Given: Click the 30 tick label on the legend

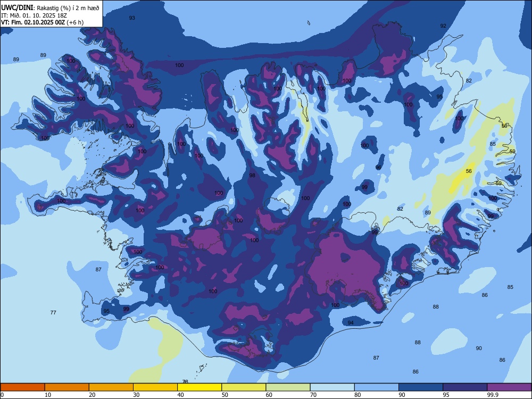Looking at the screenshot, I should [136, 395].
